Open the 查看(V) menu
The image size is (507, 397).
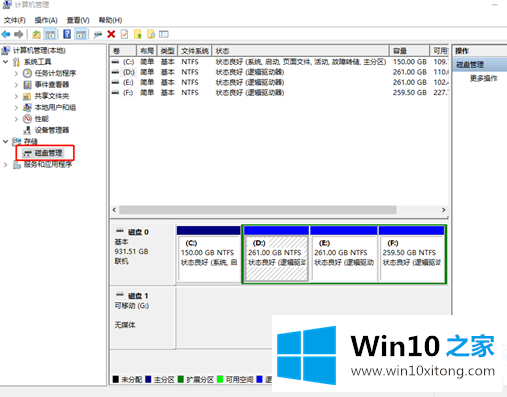[x=78, y=20]
